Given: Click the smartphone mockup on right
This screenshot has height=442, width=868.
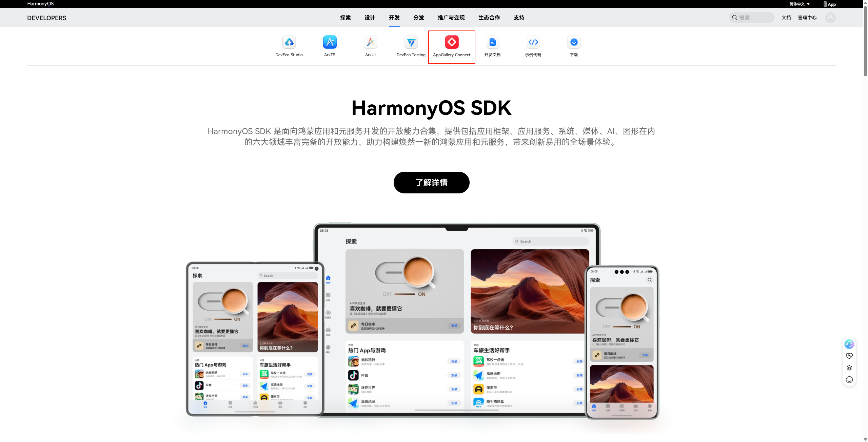Looking at the screenshot, I should coord(622,342).
